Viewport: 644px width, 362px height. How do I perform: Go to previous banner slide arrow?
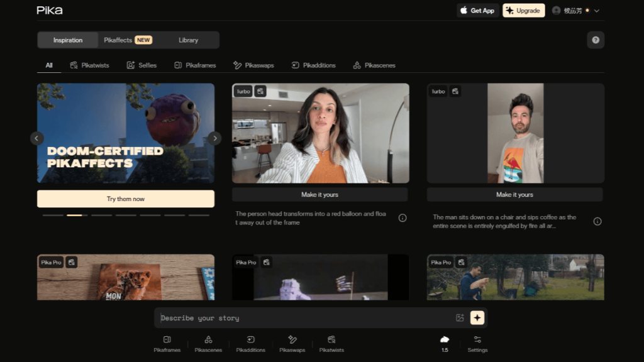point(37,138)
